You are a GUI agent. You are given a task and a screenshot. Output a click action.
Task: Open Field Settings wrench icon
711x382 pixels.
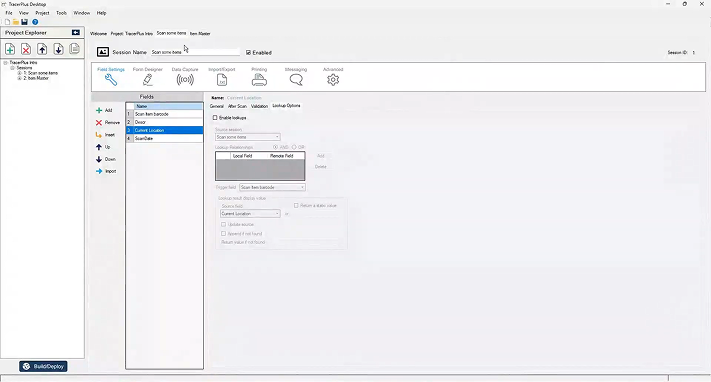pyautogui.click(x=111, y=80)
